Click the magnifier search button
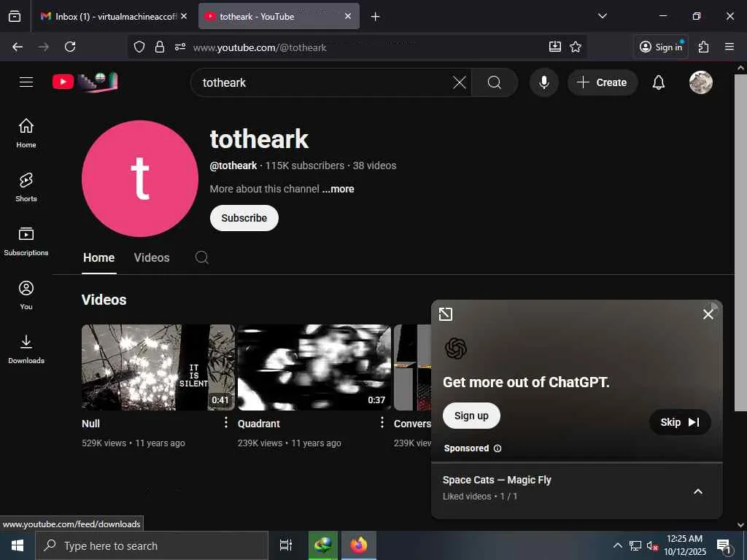 [494, 82]
